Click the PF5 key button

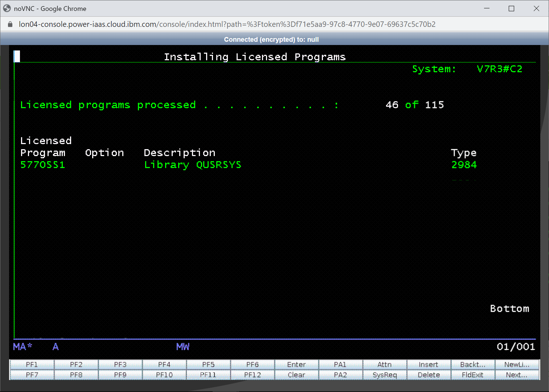[x=208, y=364]
